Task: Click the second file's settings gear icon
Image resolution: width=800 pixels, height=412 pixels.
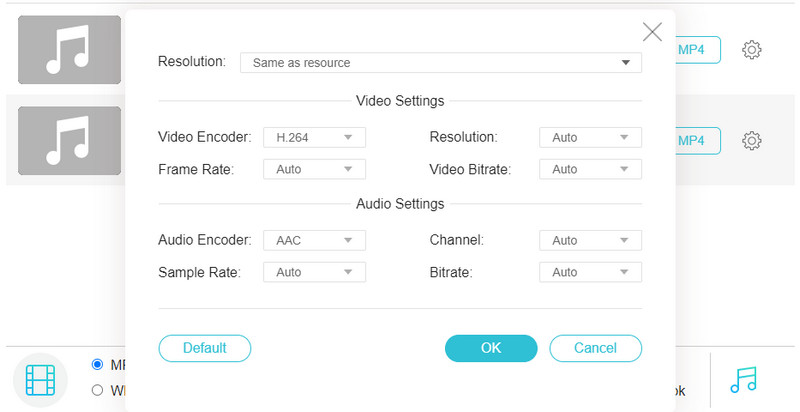Action: coord(752,141)
